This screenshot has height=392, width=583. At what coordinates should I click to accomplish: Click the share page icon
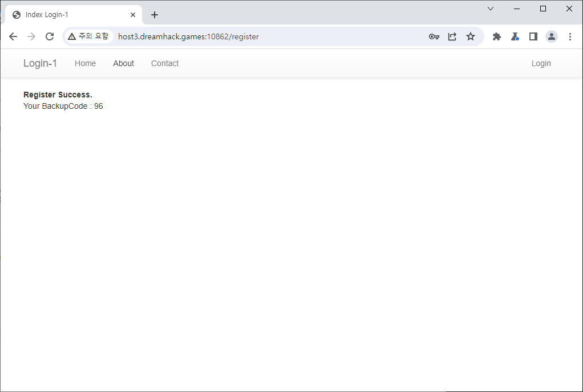tap(452, 36)
